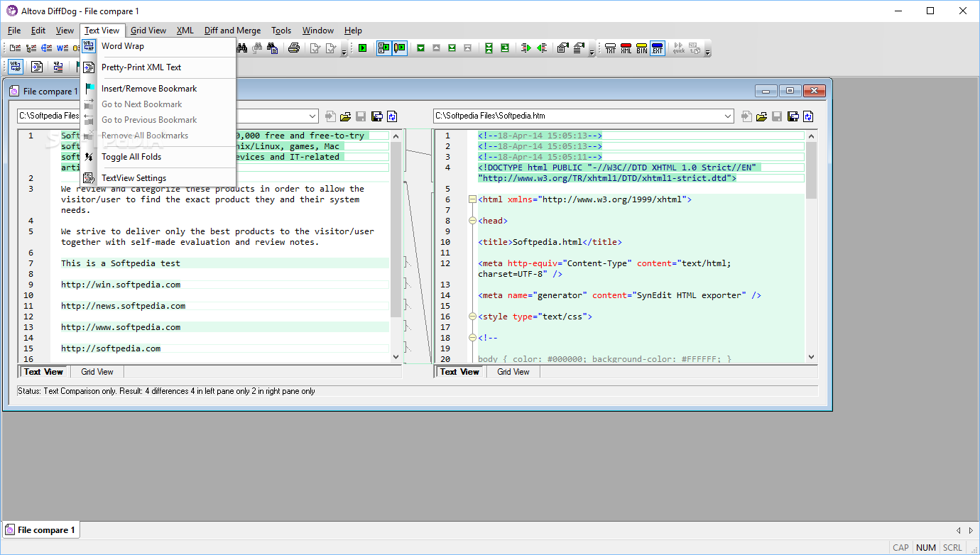The height and width of the screenshot is (555, 980).
Task: Switch right pane to Grid View tab
Action: [x=513, y=372]
